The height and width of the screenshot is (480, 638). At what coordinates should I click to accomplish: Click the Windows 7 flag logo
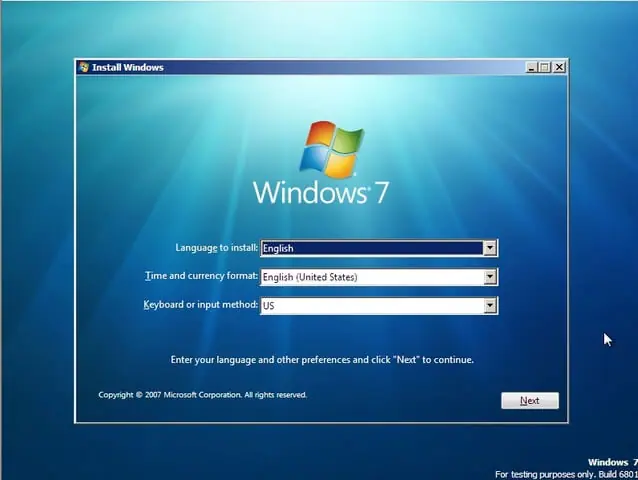click(332, 149)
